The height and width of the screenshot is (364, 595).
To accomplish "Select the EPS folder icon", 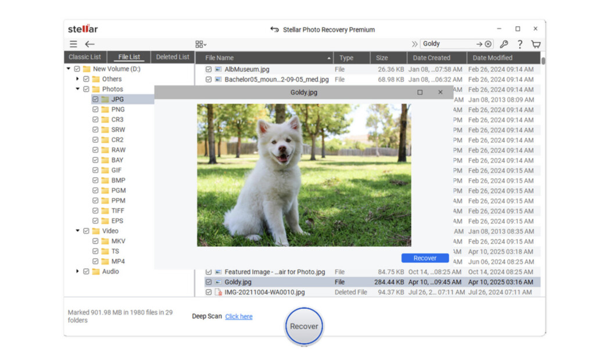I will coord(105,221).
